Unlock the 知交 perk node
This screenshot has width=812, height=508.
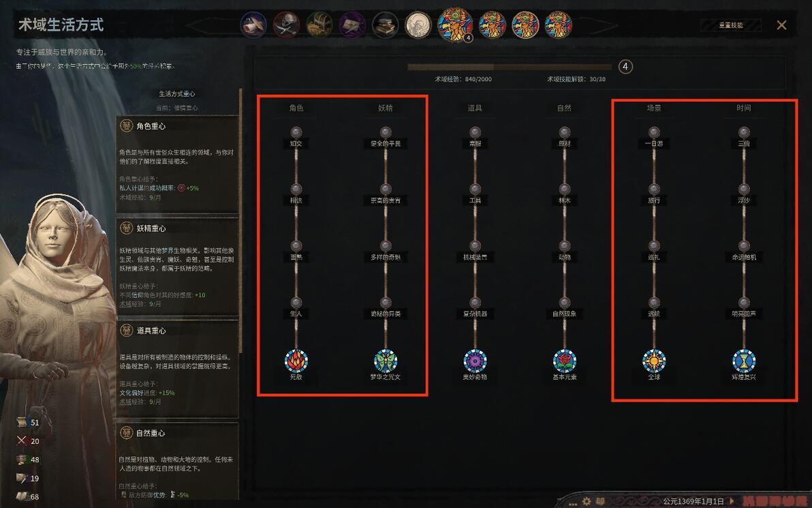296,132
